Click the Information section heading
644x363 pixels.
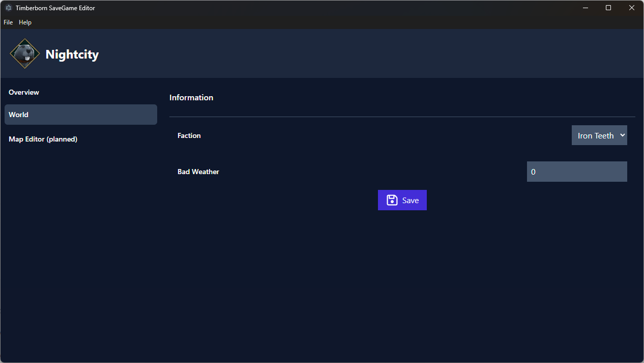(191, 97)
